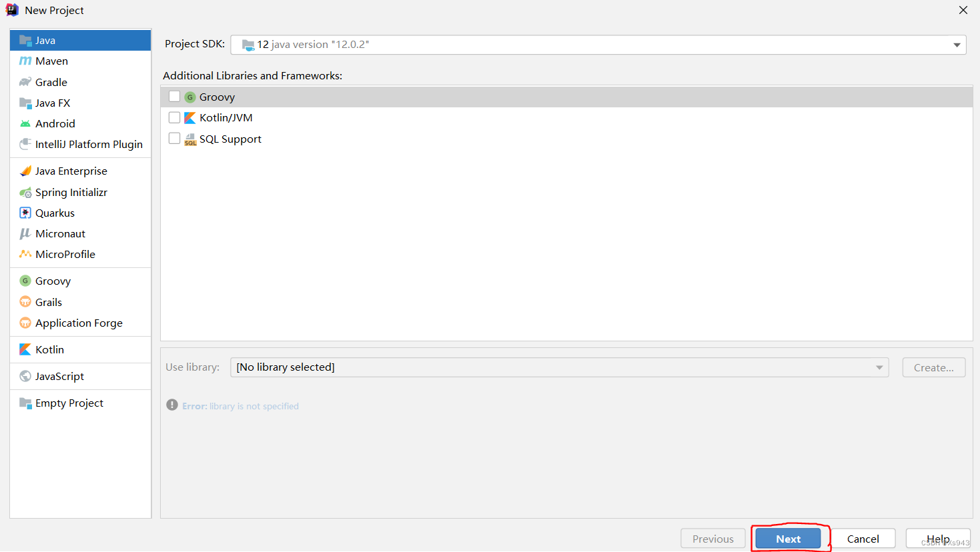Click the IntelliJ logo in title bar
Image resolution: width=980 pixels, height=552 pixels.
coord(12,10)
